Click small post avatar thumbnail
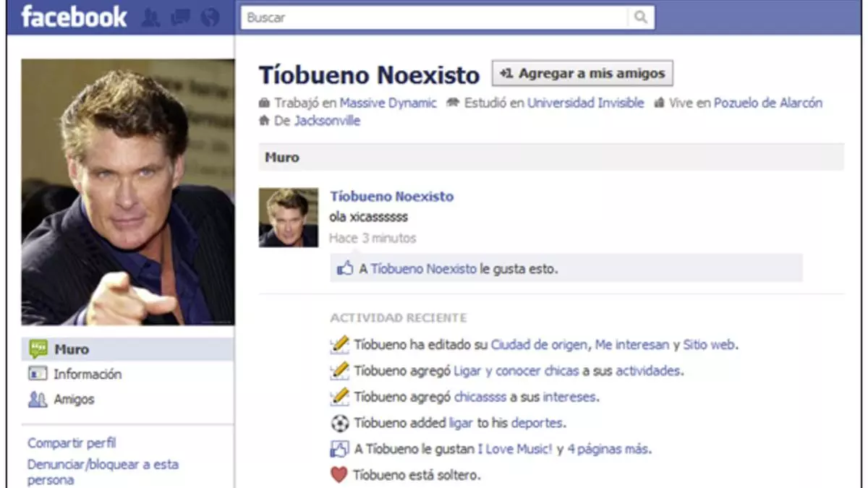This screenshot has width=868, height=488. click(x=289, y=218)
